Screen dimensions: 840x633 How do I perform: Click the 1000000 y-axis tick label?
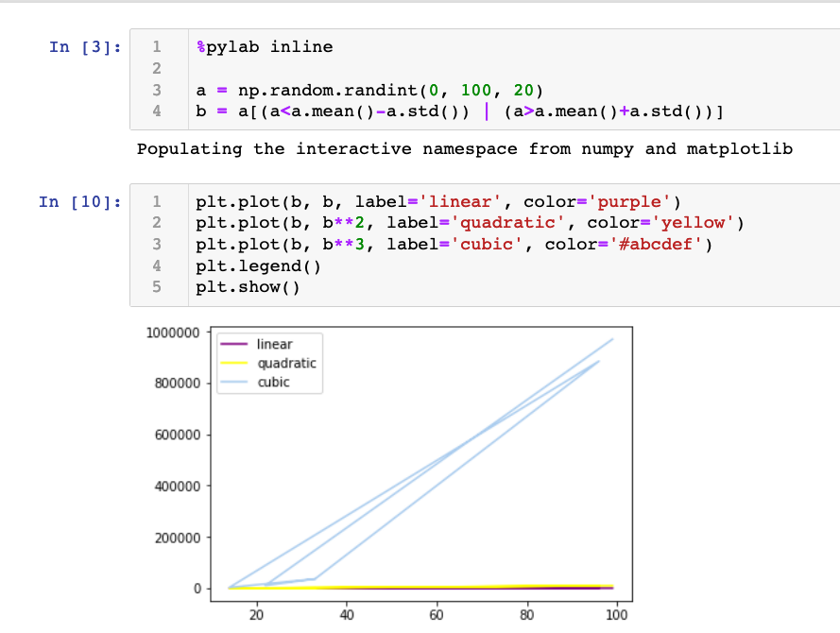point(173,334)
